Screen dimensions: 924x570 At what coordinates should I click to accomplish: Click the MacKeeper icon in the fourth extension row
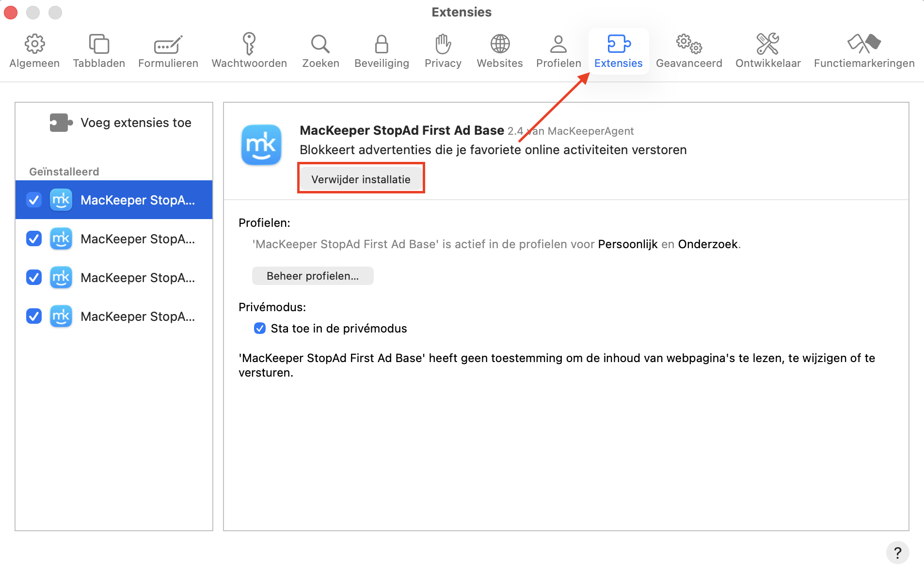click(x=61, y=316)
